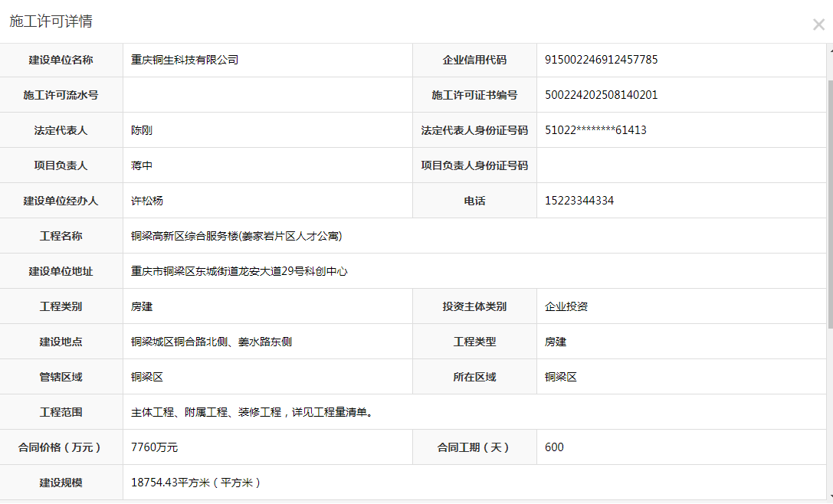Image resolution: width=833 pixels, height=504 pixels.
Task: Select project manager name 蒋中
Action: pyautogui.click(x=142, y=165)
